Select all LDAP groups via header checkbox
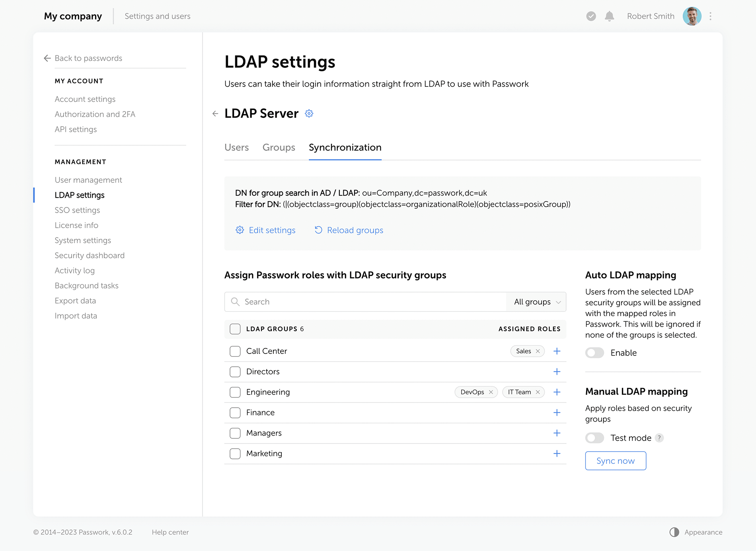 tap(235, 329)
